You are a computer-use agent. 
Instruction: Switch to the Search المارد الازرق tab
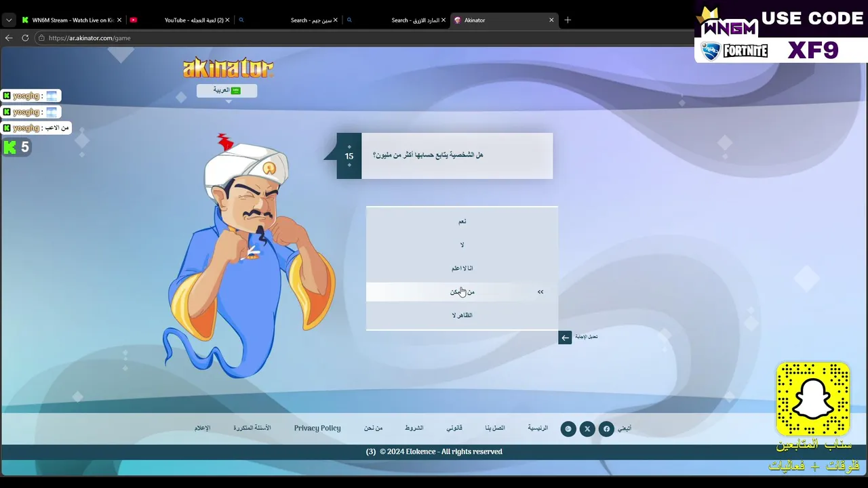[395, 20]
